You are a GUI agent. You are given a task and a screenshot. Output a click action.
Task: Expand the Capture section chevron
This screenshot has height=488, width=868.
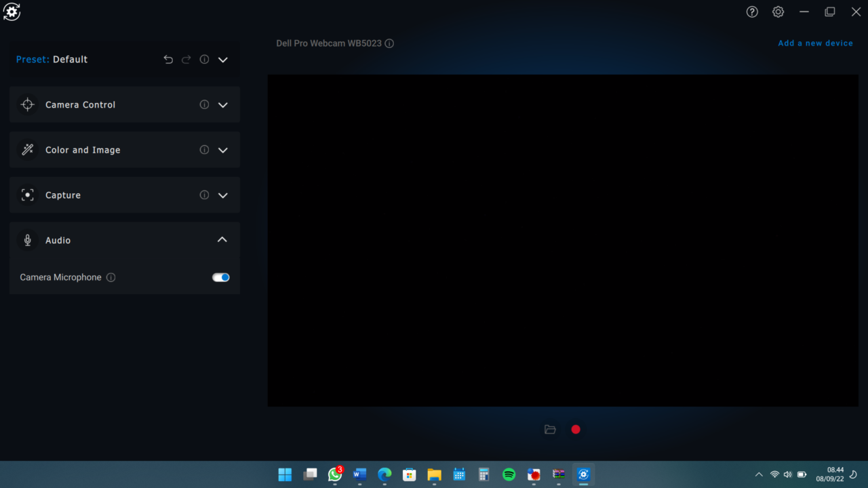[223, 195]
